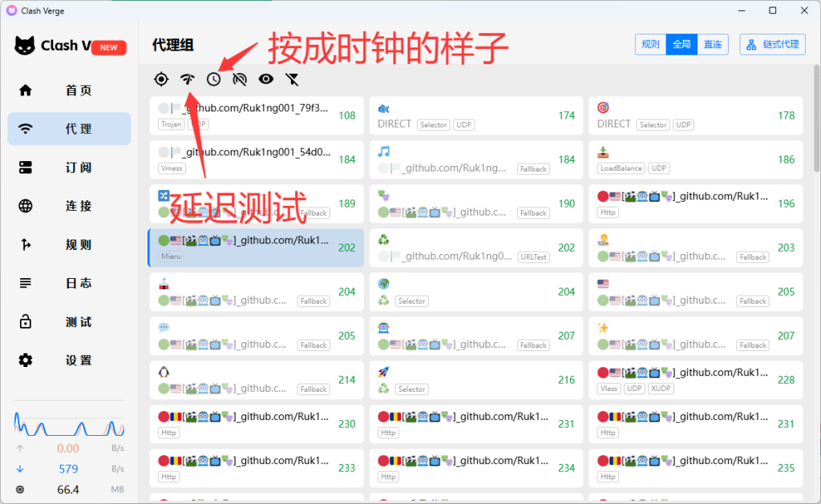Click the traffic graph in sidebar

(69, 424)
